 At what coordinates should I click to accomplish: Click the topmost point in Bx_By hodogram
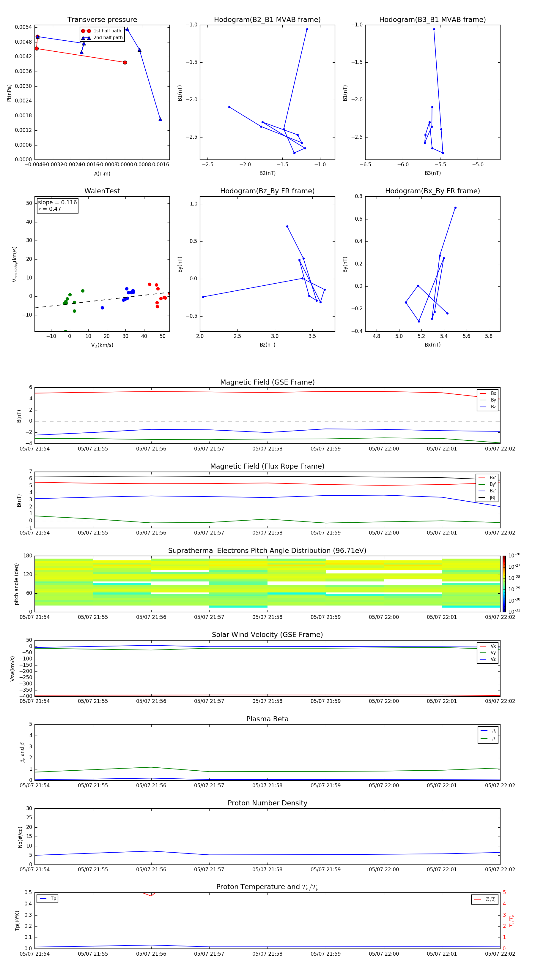pos(455,208)
